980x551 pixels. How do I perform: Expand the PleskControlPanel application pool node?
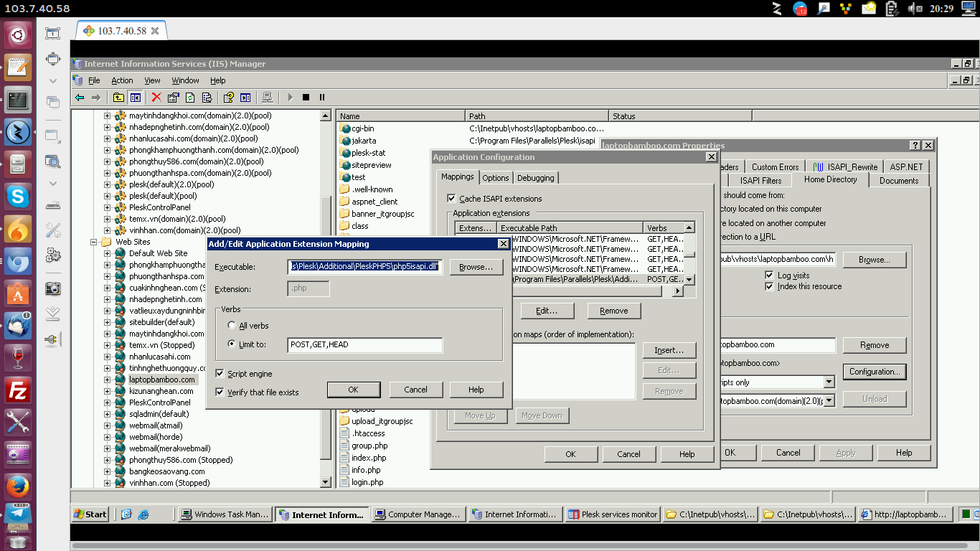point(108,207)
